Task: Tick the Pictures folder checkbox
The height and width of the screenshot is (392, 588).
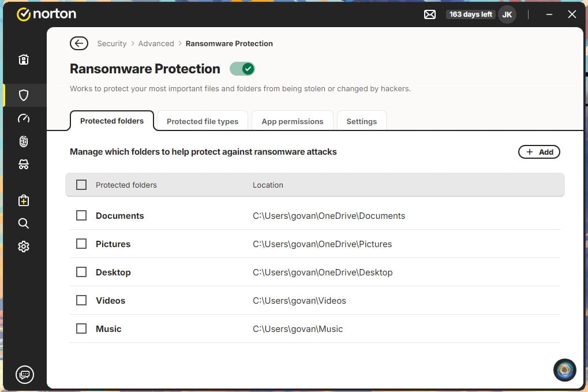Action: click(81, 244)
